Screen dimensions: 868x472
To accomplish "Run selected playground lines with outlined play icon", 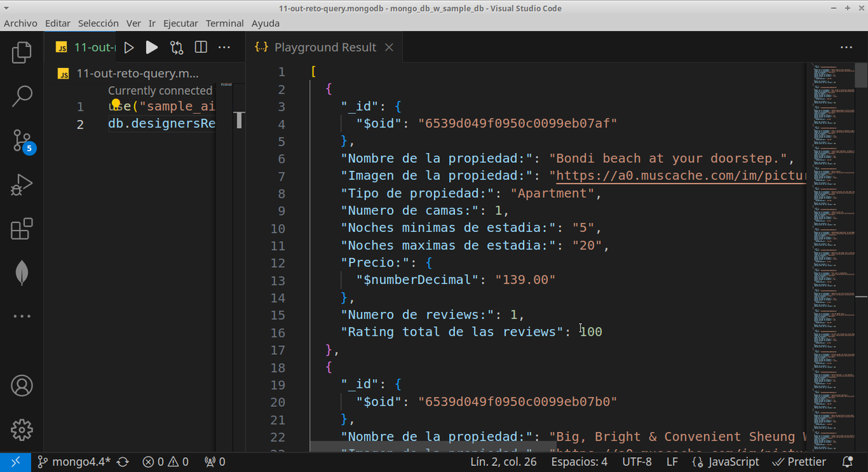I will [129, 47].
